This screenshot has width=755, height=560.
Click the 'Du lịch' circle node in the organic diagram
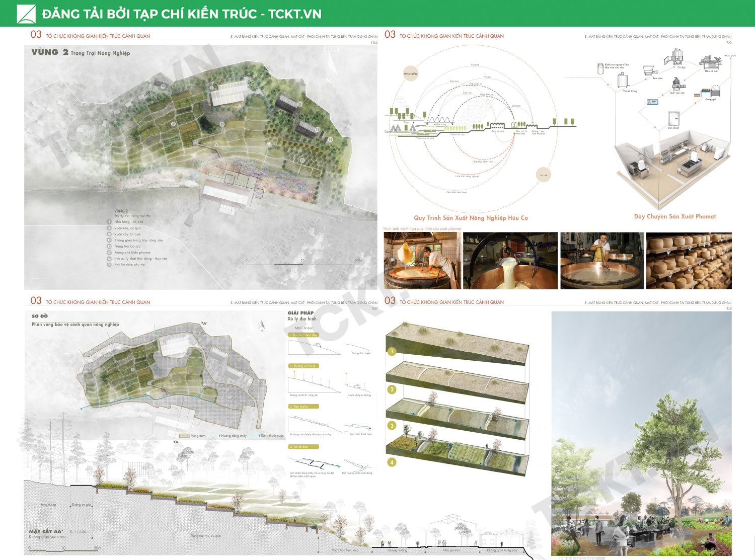point(544,175)
